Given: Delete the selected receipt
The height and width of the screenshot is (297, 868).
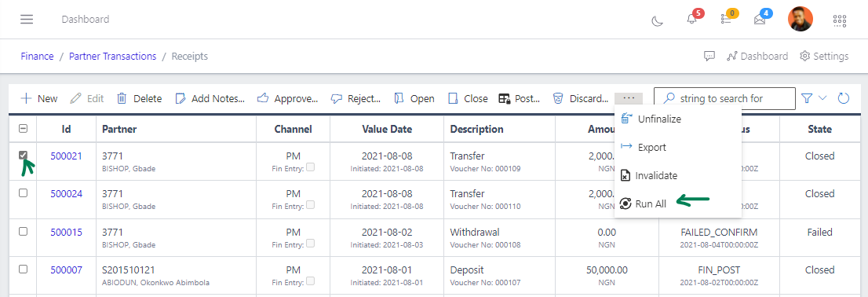Looking at the screenshot, I should coord(140,99).
